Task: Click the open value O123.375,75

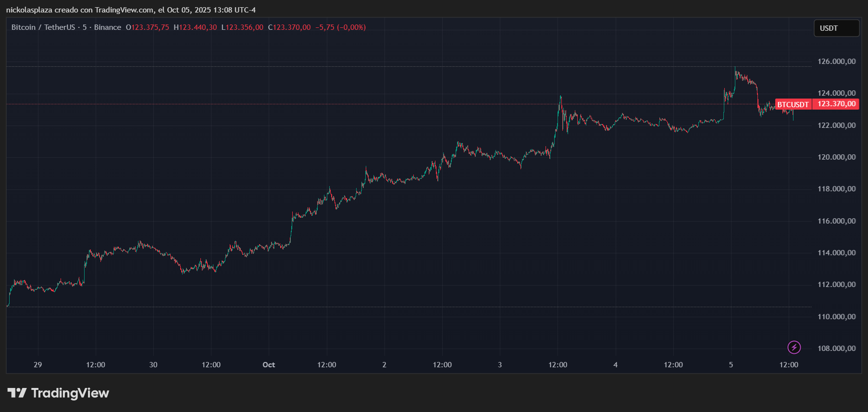Action: 148,27
